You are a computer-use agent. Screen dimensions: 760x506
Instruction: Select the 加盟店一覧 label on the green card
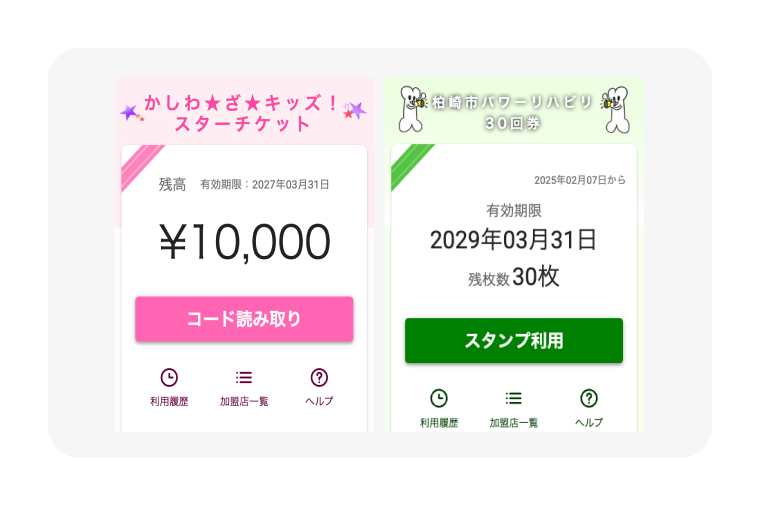pos(514,423)
